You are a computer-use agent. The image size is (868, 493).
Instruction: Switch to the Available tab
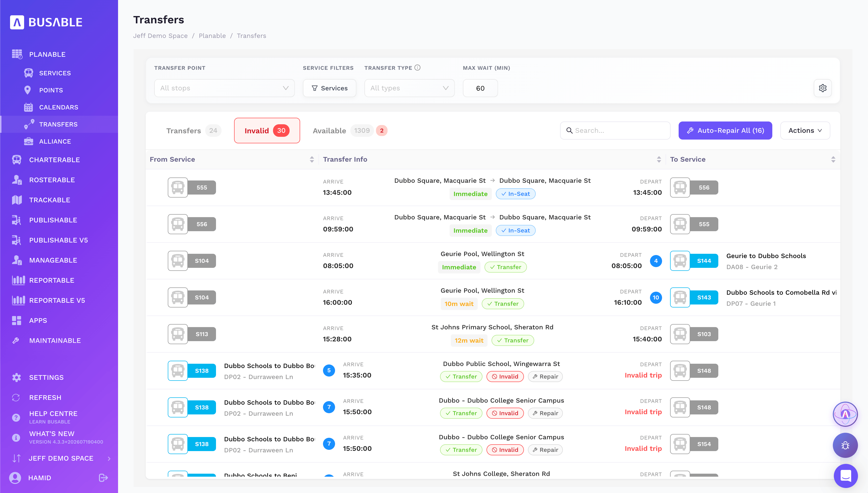tap(350, 131)
